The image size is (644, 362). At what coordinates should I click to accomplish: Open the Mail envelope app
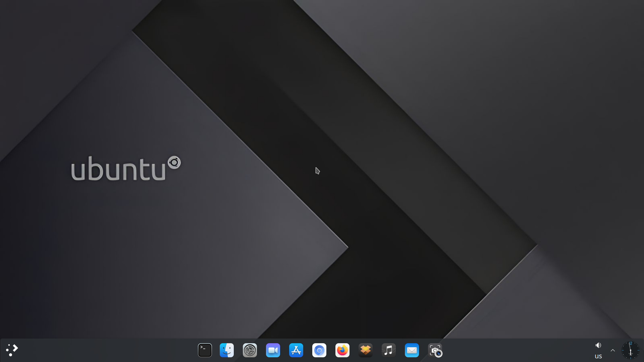point(412,350)
